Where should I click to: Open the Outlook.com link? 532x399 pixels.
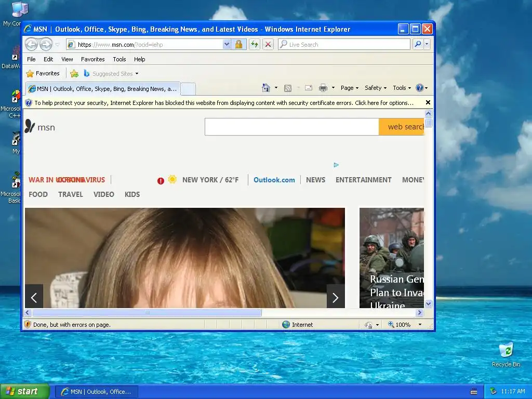pos(274,180)
